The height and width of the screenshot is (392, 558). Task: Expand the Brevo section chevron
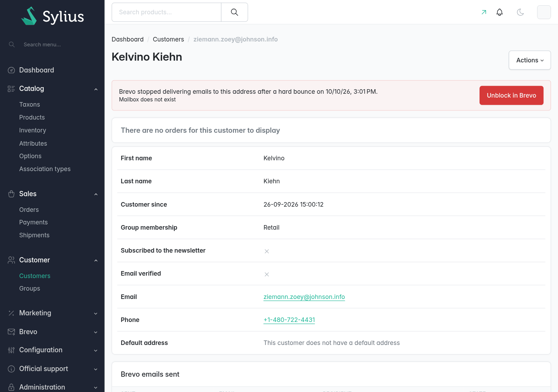(96, 332)
